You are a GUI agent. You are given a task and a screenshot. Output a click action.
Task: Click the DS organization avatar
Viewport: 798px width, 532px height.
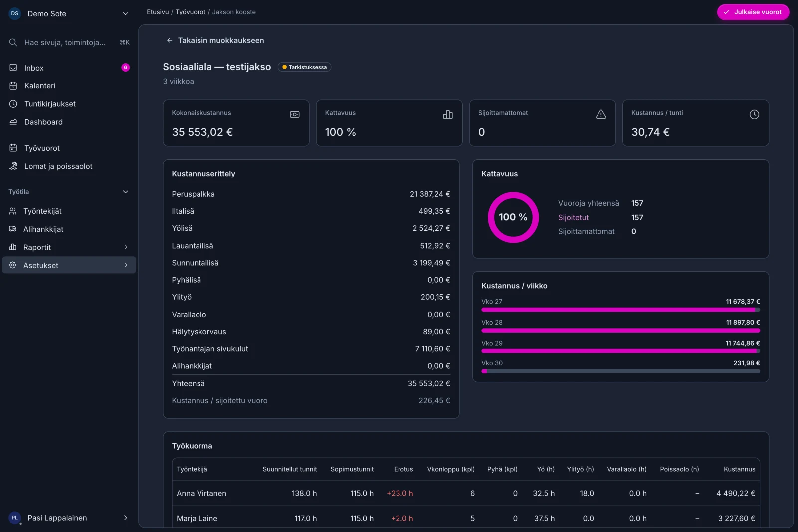(x=15, y=13)
